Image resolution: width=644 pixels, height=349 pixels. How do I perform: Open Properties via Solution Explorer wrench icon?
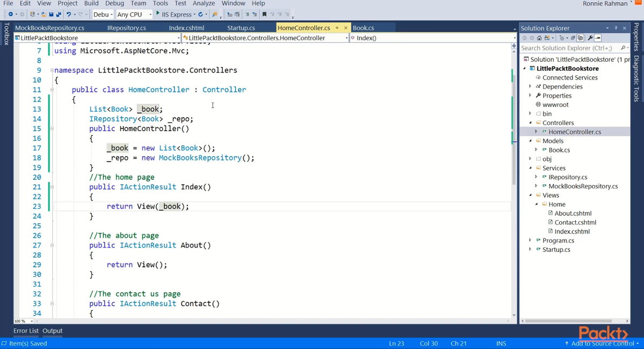590,38
